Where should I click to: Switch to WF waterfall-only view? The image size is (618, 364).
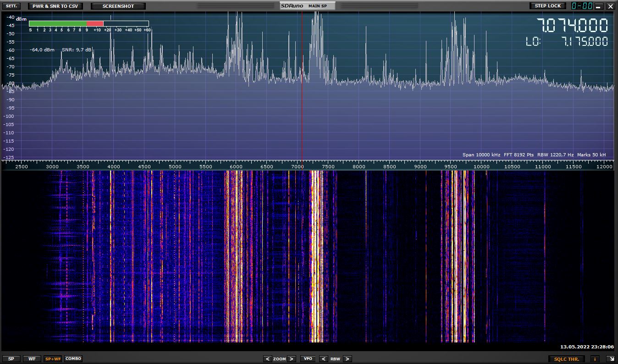point(32,358)
